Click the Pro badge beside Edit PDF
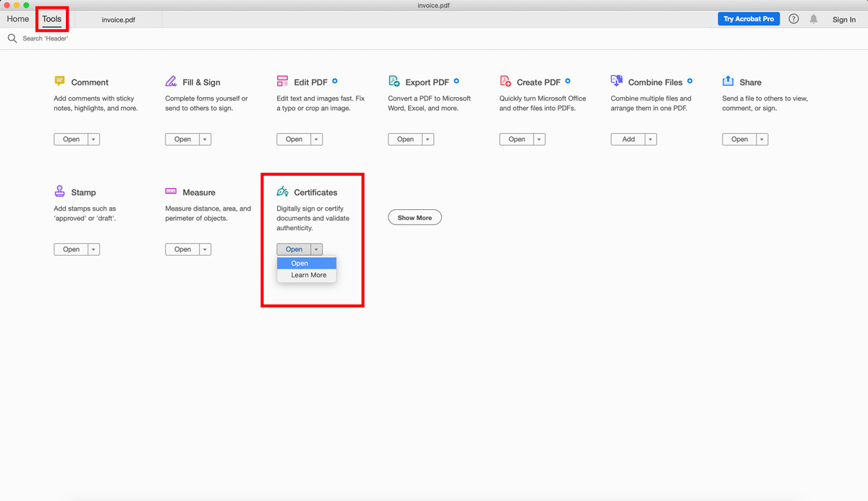 point(335,81)
